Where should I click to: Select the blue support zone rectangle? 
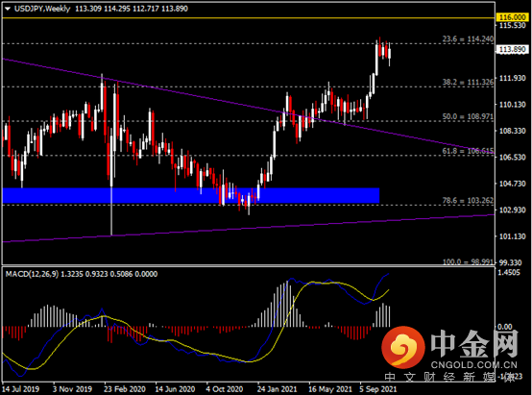[191, 196]
